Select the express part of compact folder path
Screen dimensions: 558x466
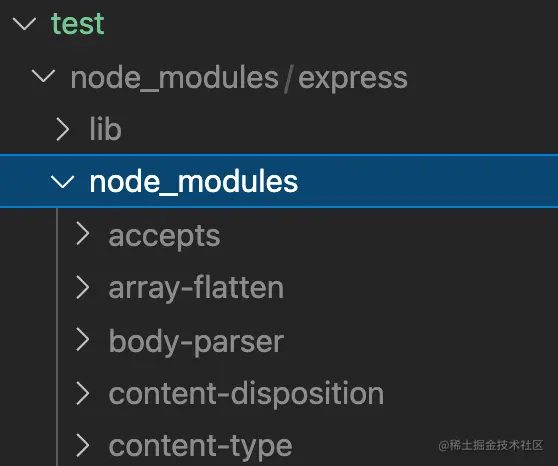[x=353, y=79]
